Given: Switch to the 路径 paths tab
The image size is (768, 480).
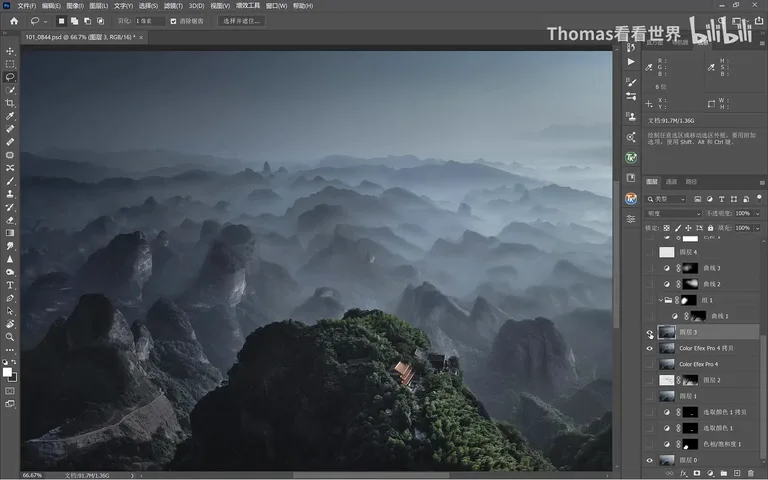Looking at the screenshot, I should [691, 182].
